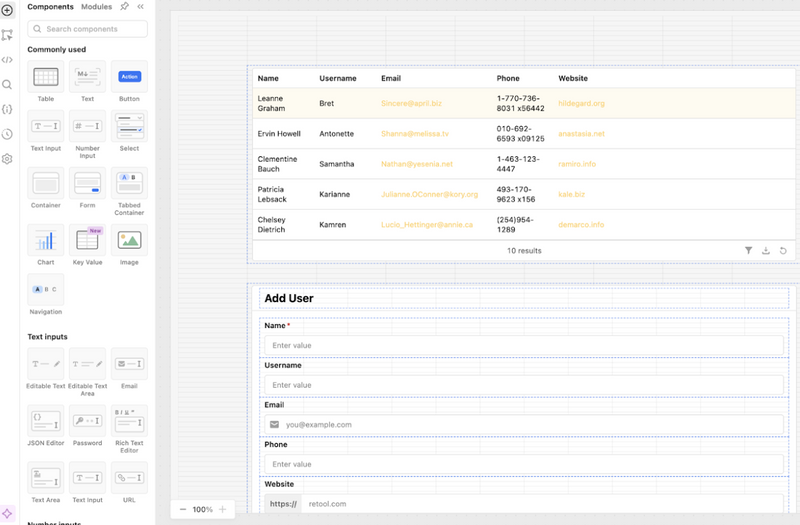Screen dimensions: 800x525
Task: Sort by the Website column header
Action: click(x=573, y=78)
